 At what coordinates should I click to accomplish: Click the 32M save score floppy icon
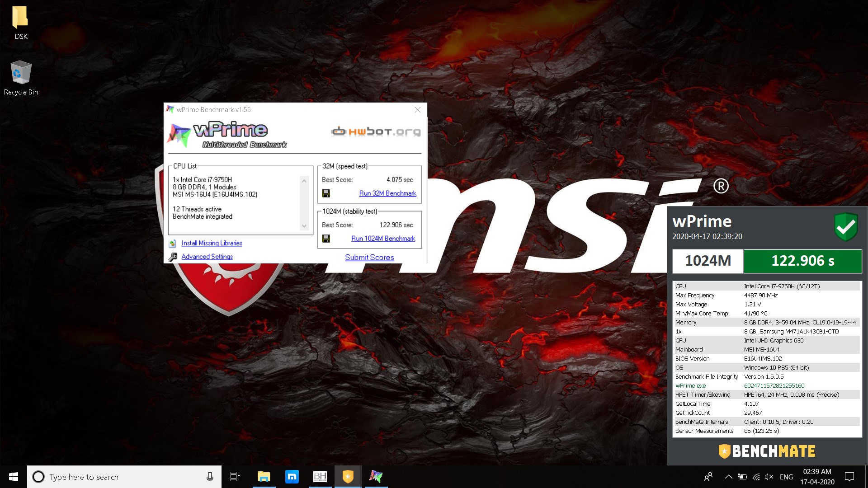(x=325, y=193)
